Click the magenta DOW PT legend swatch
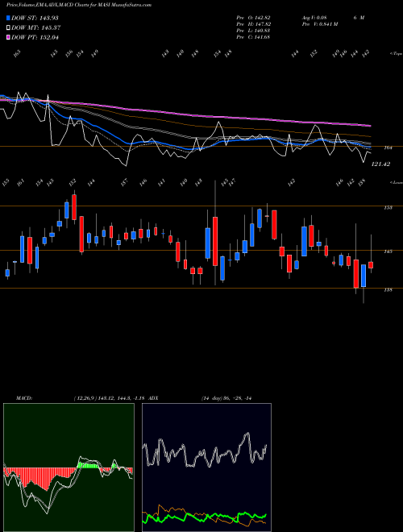This screenshot has height=532, width=403. [8, 37]
